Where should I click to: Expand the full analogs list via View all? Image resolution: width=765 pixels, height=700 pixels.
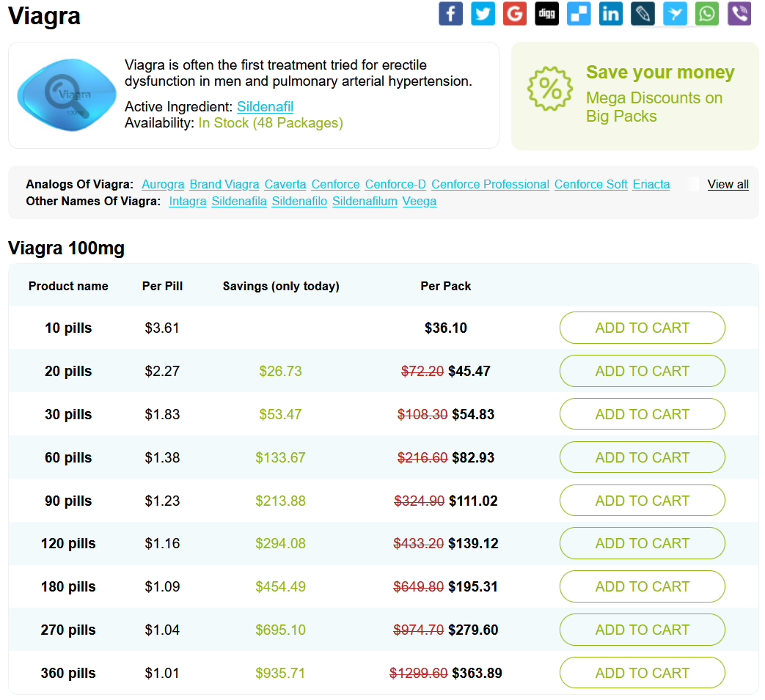tap(728, 184)
